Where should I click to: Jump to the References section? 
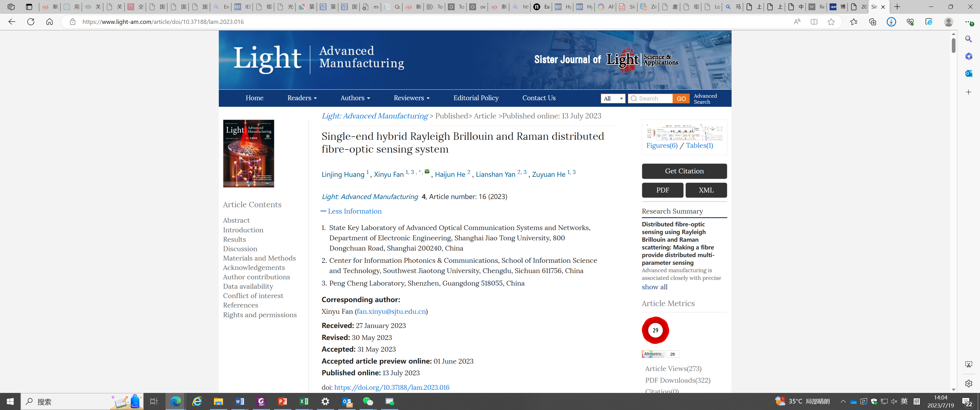[x=240, y=305]
